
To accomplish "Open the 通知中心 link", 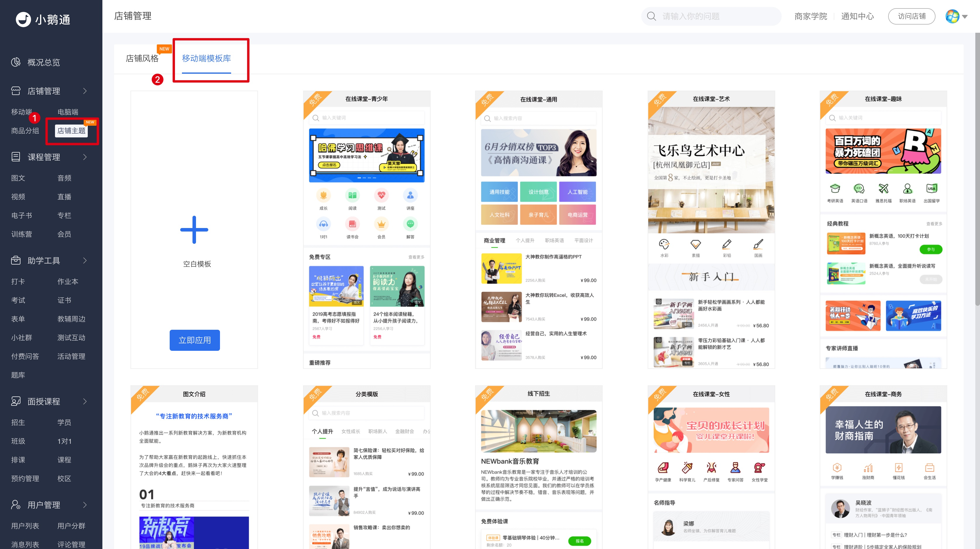I will pos(857,16).
